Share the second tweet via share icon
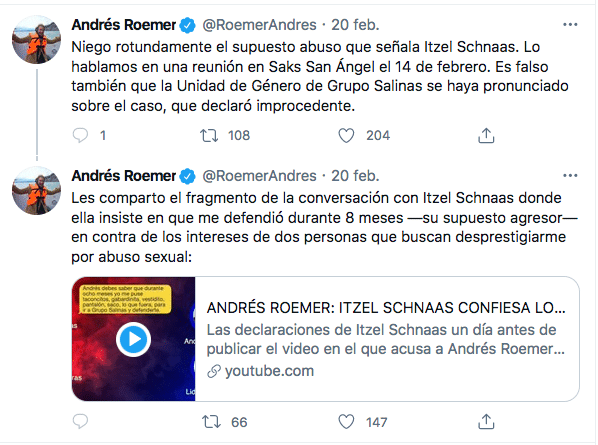Viewport: 598px width, 445px height. [486, 421]
